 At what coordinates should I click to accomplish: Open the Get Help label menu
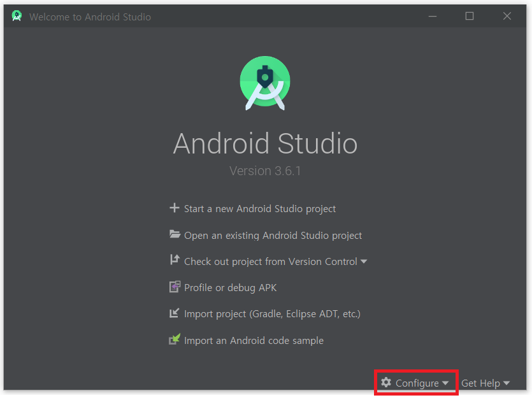[480, 383]
